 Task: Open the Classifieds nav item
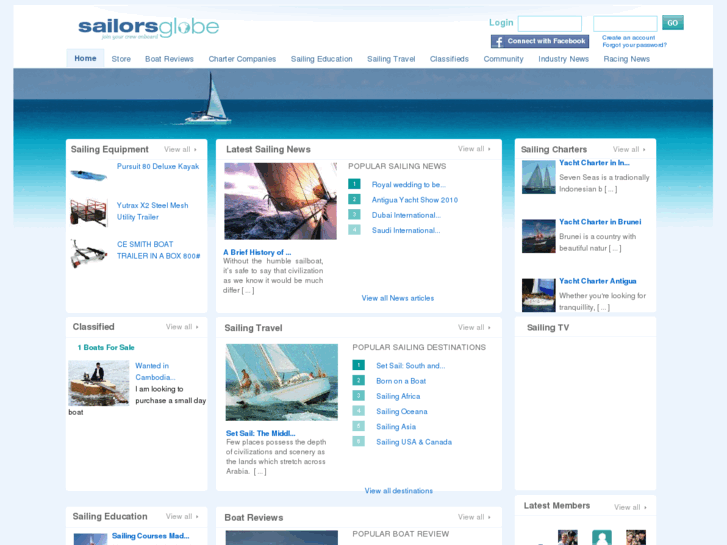tap(449, 59)
